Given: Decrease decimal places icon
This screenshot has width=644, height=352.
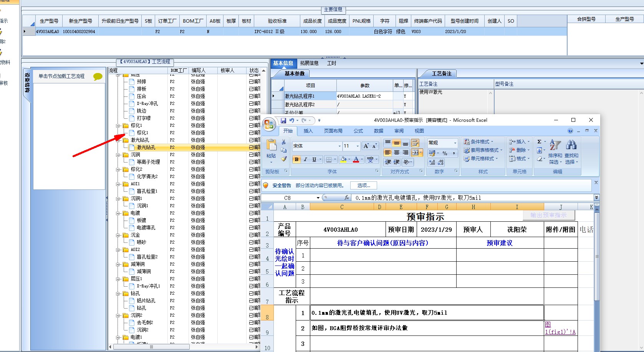Looking at the screenshot, I should 441,162.
